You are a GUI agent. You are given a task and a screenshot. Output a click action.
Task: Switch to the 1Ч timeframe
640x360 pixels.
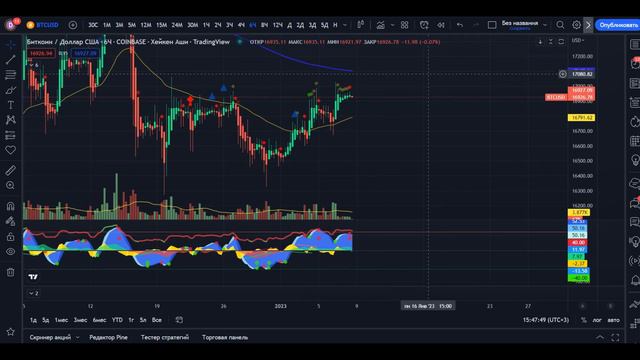pyautogui.click(x=207, y=25)
